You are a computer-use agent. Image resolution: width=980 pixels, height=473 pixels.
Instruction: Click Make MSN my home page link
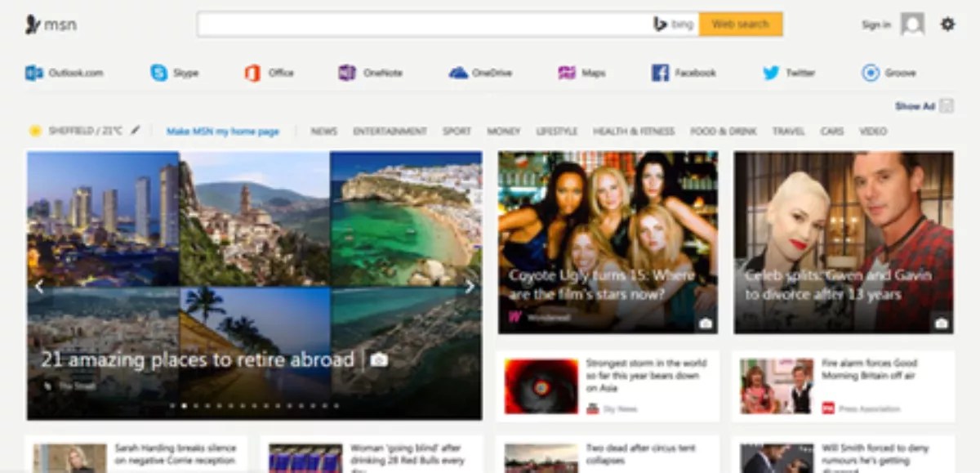point(223,131)
